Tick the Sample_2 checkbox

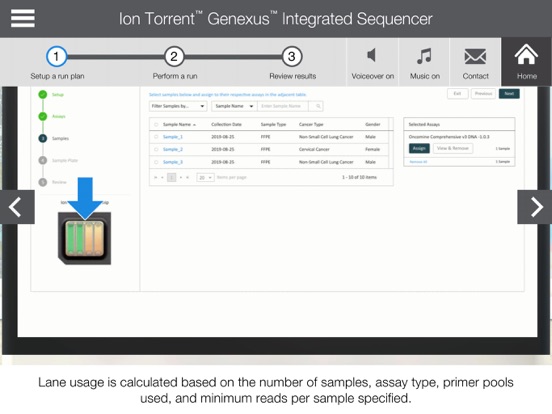pyautogui.click(x=156, y=149)
